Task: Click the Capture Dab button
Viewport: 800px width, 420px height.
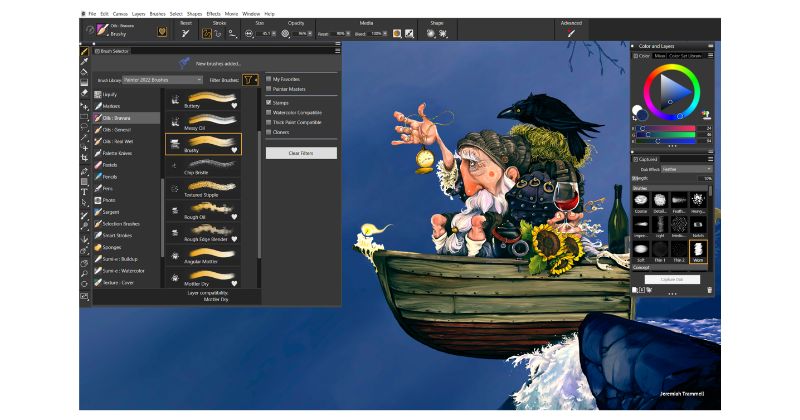Action: click(672, 280)
